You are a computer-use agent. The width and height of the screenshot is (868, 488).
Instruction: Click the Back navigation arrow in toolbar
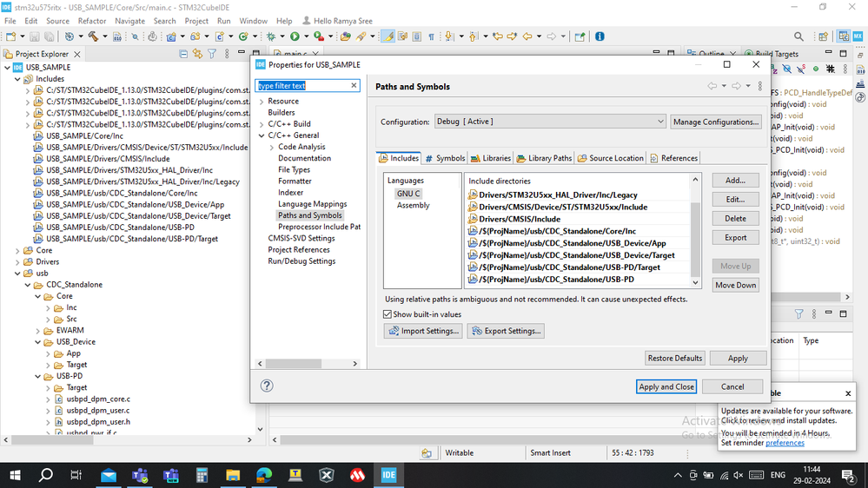coord(527,36)
